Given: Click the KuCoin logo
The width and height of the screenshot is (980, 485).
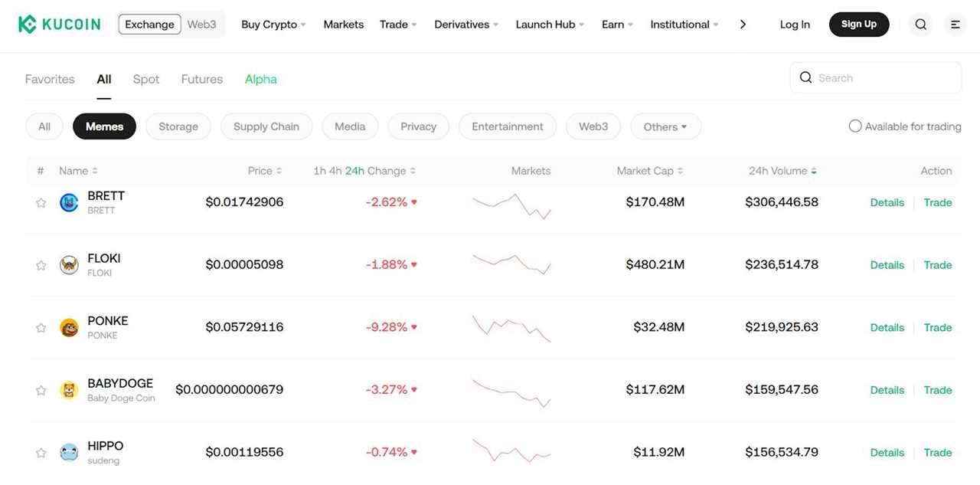Looking at the screenshot, I should [59, 24].
